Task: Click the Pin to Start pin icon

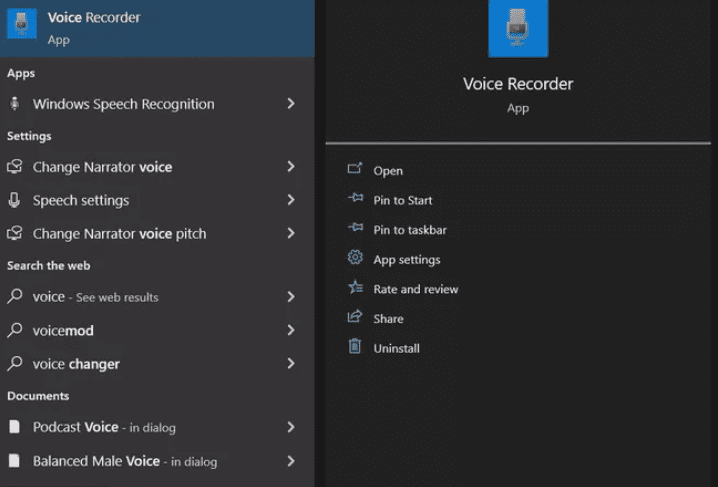Action: pos(355,200)
